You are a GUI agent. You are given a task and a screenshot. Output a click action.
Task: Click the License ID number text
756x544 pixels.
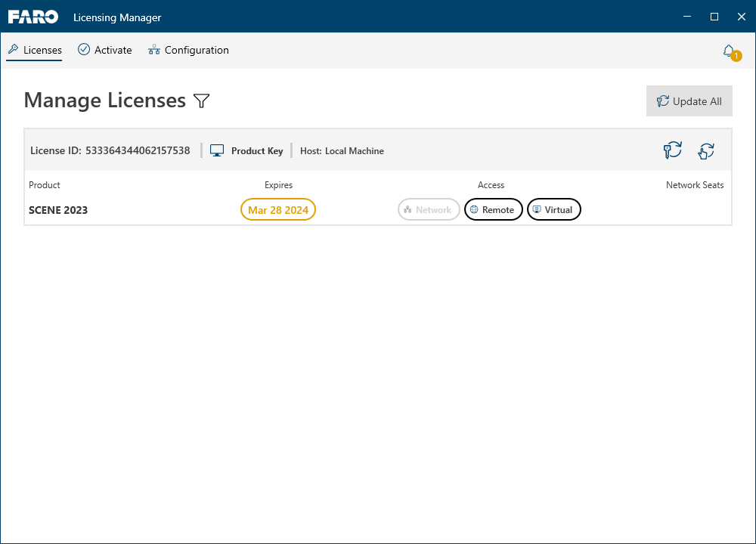click(138, 151)
